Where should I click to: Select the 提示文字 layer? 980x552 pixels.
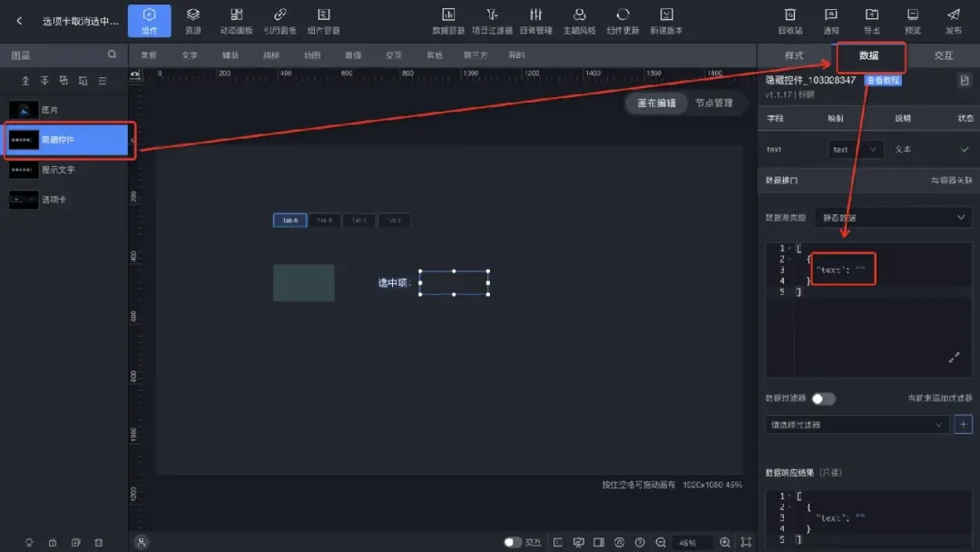tap(65, 170)
